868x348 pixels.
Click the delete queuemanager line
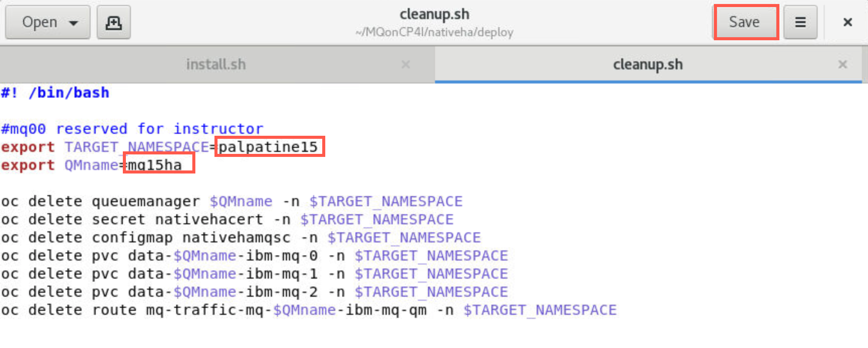232,201
